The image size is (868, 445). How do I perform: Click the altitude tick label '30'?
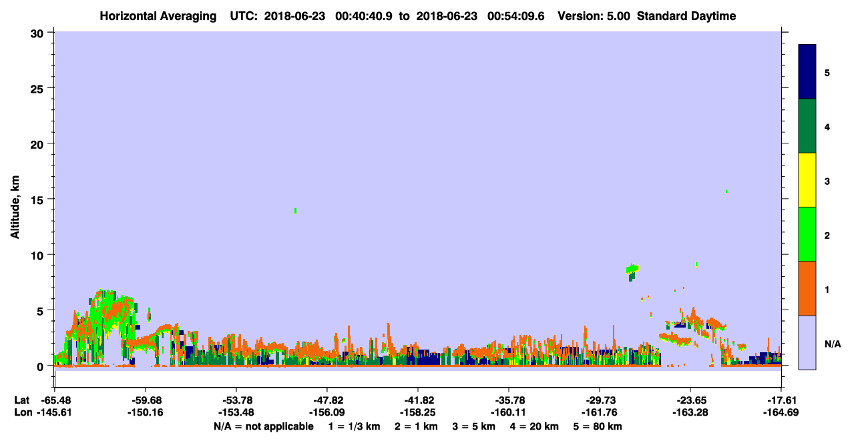(39, 32)
